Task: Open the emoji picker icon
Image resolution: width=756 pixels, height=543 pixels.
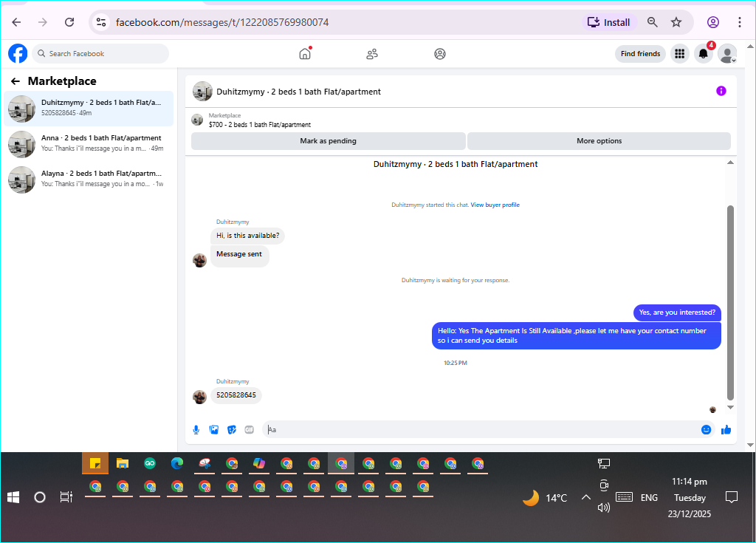Action: click(706, 430)
